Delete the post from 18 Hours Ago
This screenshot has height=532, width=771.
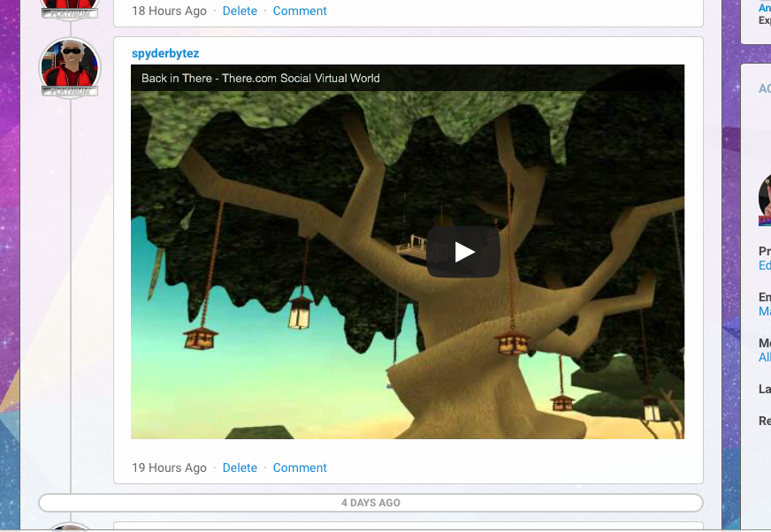click(240, 11)
